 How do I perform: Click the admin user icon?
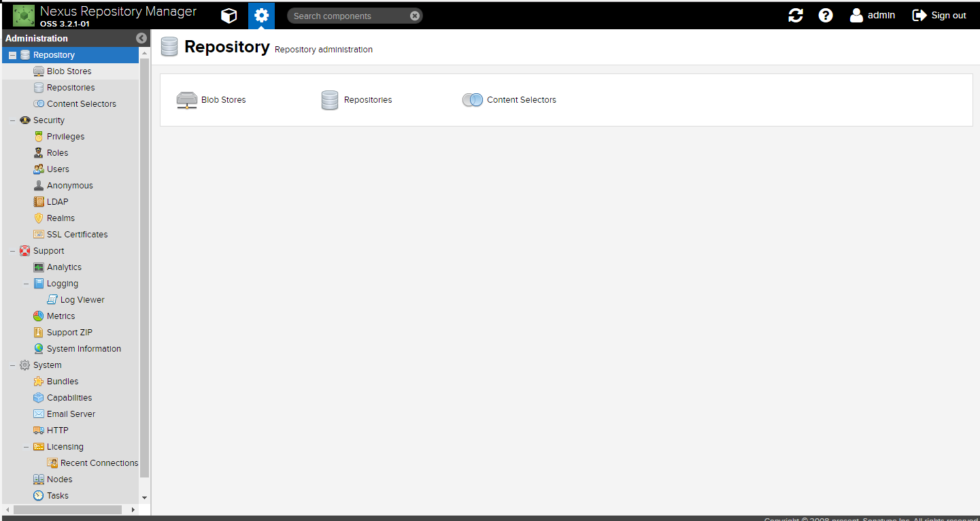(x=856, y=15)
